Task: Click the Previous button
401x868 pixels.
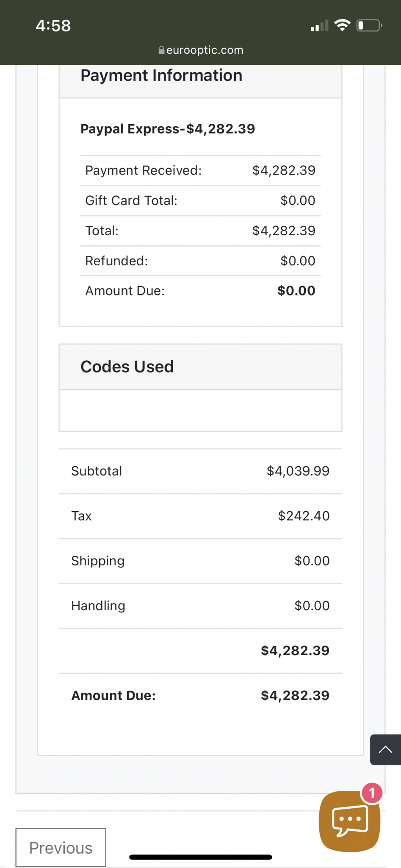Action: tap(61, 848)
